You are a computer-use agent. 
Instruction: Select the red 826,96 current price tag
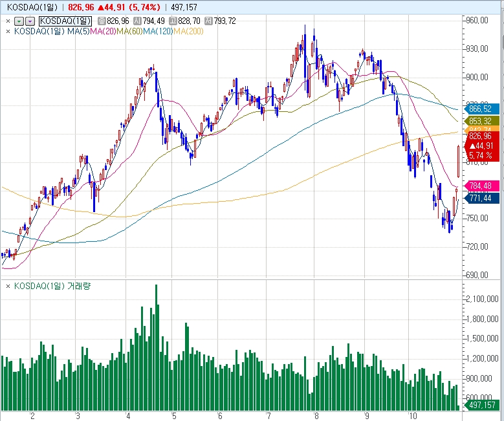(482, 146)
